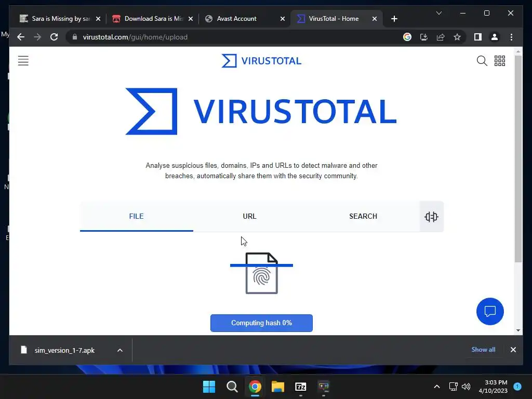Dismiss the downloads bar with X
The image size is (532, 399).
click(x=513, y=350)
